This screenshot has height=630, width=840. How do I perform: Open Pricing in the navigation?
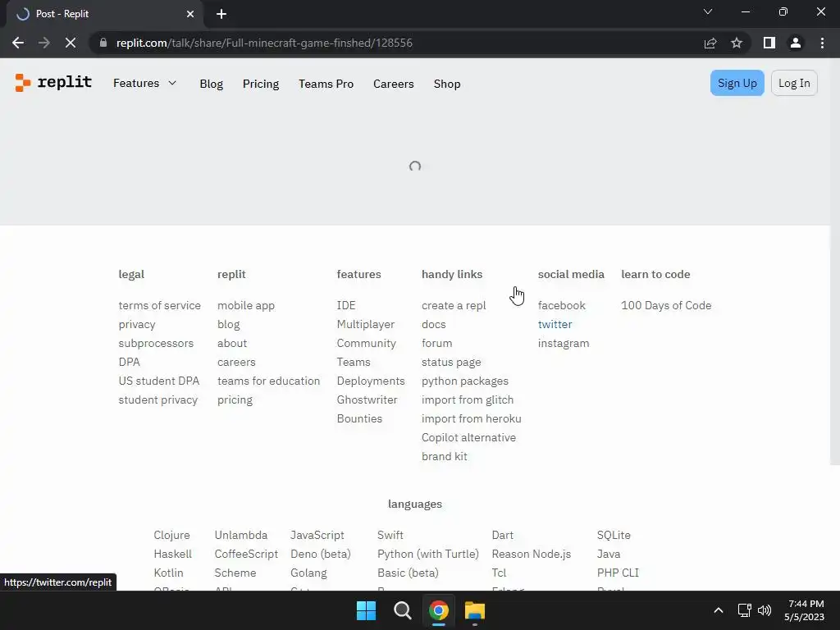(x=260, y=84)
